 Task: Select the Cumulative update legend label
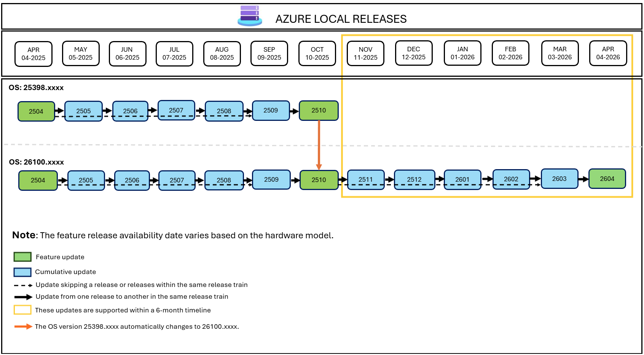65,272
